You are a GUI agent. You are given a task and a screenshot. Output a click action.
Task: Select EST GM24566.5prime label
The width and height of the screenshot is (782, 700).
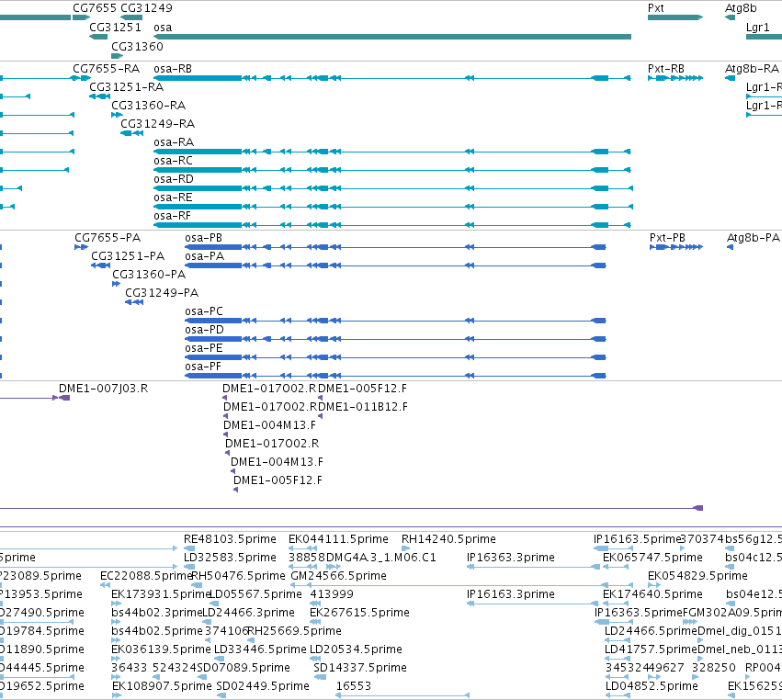tap(339, 576)
